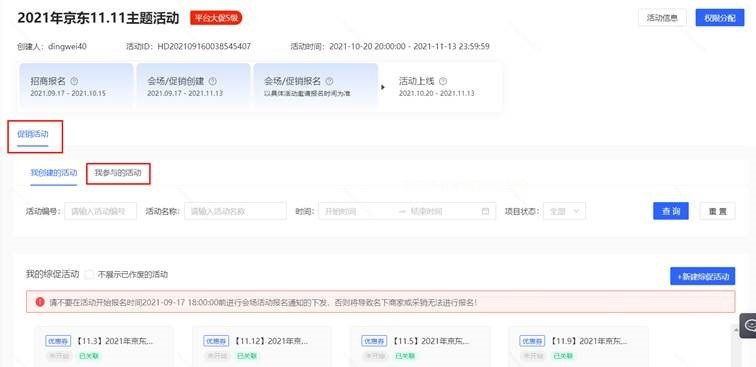Click 已关联 status on the 11.3 card
This screenshot has height=367, width=756.
point(89,356)
